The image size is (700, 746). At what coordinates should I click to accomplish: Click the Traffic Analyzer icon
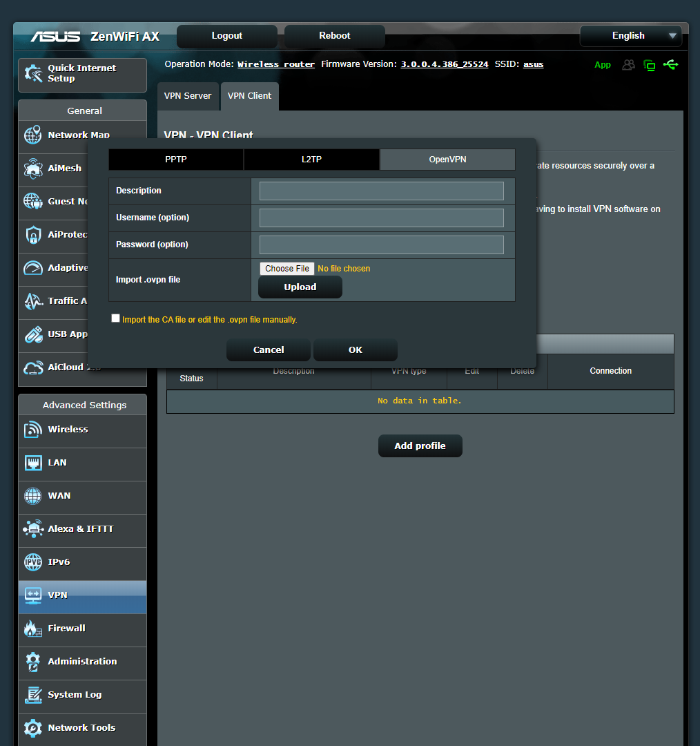click(33, 301)
